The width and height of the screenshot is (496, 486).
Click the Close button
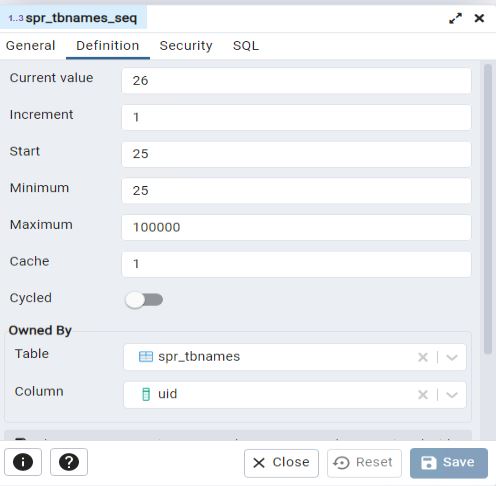tap(281, 463)
